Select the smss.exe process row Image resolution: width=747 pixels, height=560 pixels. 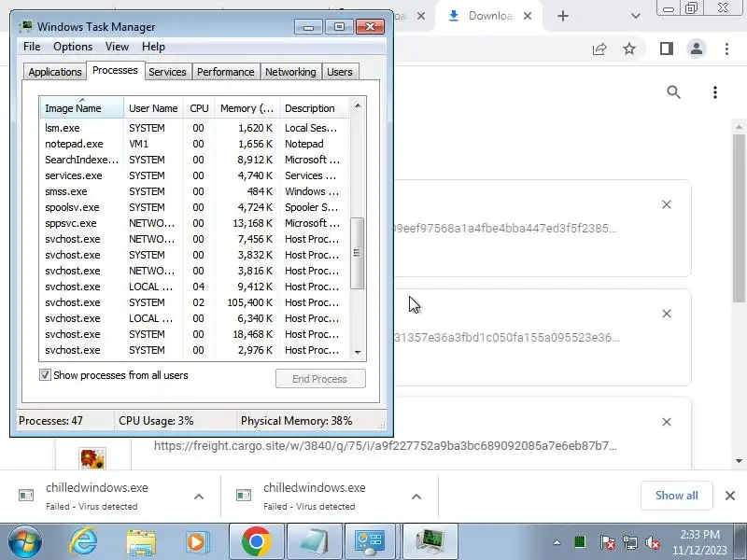click(195, 191)
